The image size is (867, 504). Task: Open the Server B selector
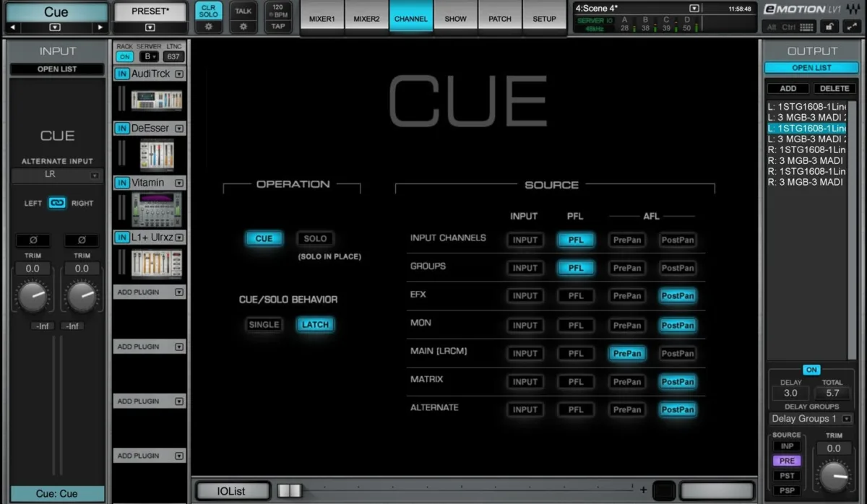click(150, 57)
